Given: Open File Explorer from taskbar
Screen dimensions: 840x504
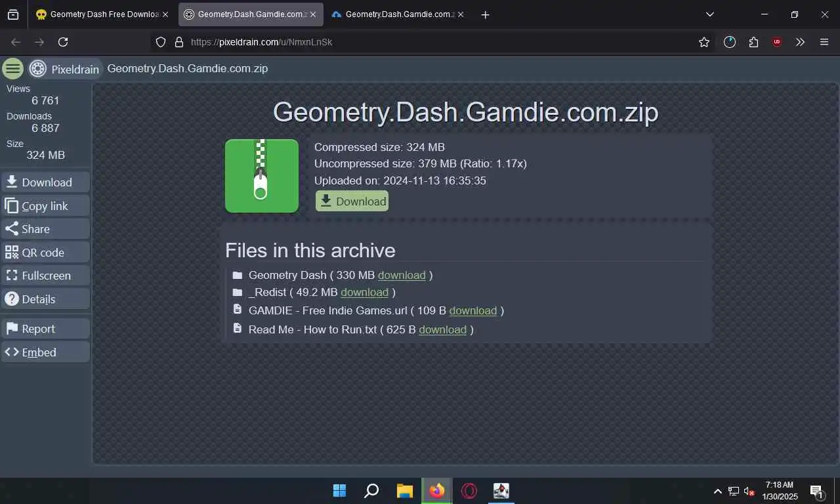Looking at the screenshot, I should pos(404,491).
